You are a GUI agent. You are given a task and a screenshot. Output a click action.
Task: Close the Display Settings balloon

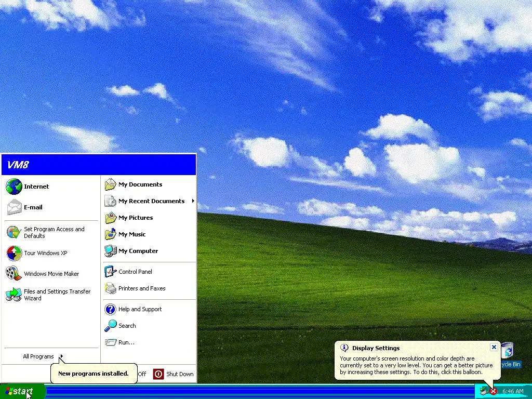[x=494, y=347]
